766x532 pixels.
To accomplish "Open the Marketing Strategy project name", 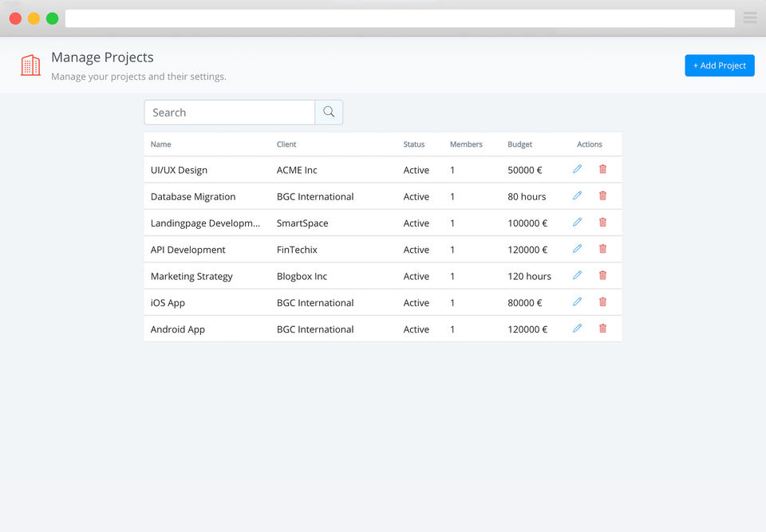I will pyautogui.click(x=191, y=276).
